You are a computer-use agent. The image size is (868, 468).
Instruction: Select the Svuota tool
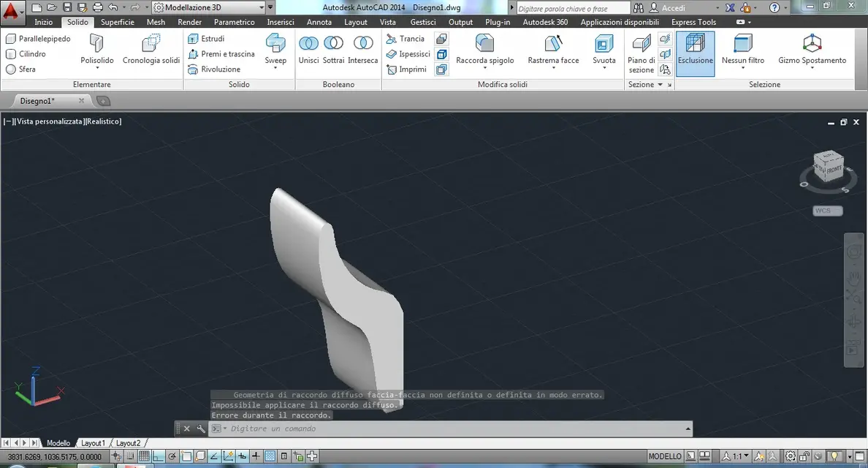click(604, 49)
